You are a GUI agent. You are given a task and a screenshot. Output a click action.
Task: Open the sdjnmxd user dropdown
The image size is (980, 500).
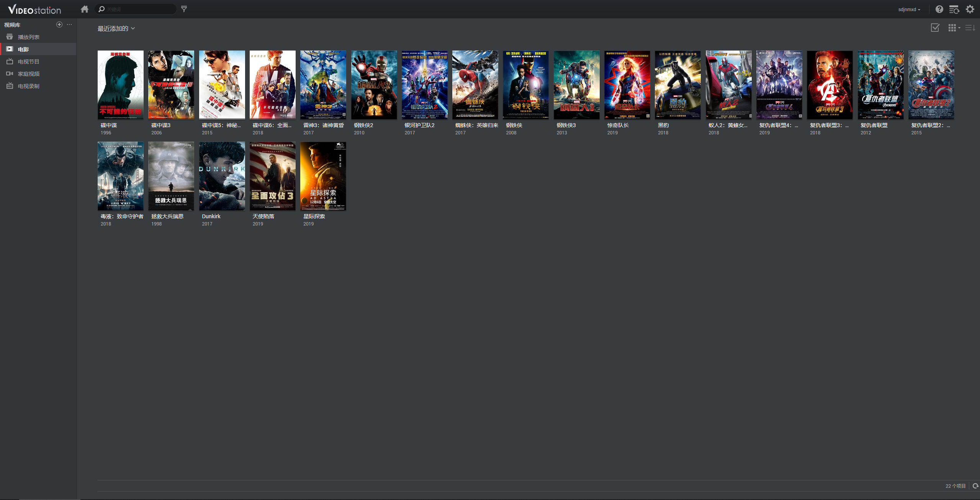[x=909, y=10]
